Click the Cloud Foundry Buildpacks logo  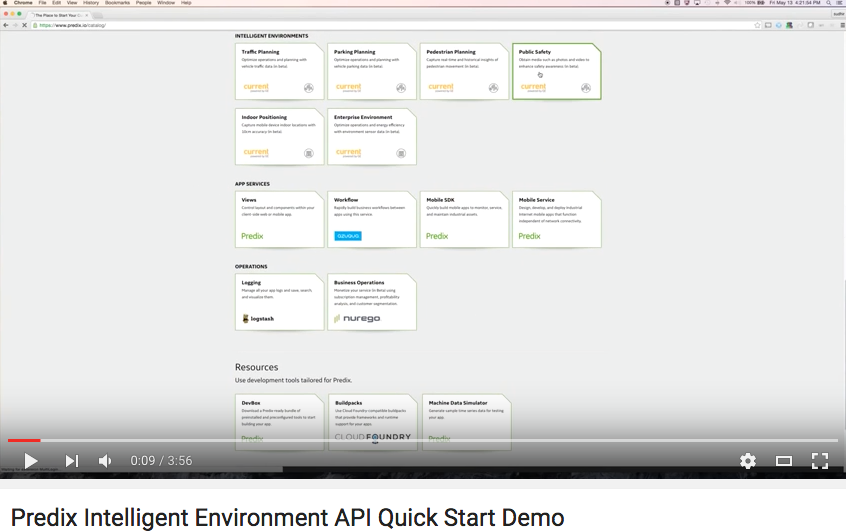pyautogui.click(x=371, y=437)
